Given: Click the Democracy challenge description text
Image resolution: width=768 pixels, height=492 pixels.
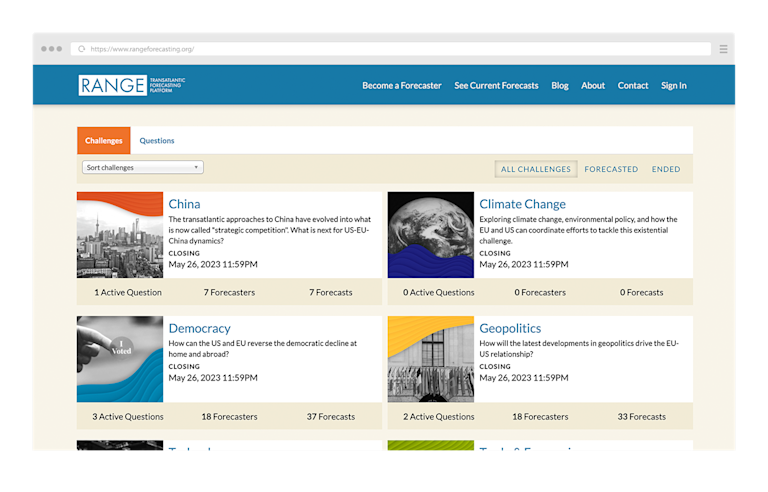Looking at the screenshot, I should (x=263, y=348).
